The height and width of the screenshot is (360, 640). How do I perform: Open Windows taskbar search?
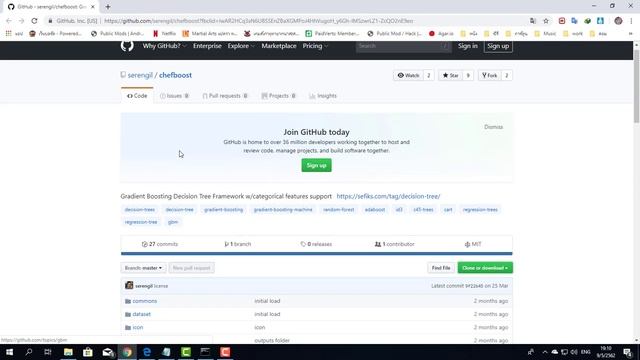29,352
